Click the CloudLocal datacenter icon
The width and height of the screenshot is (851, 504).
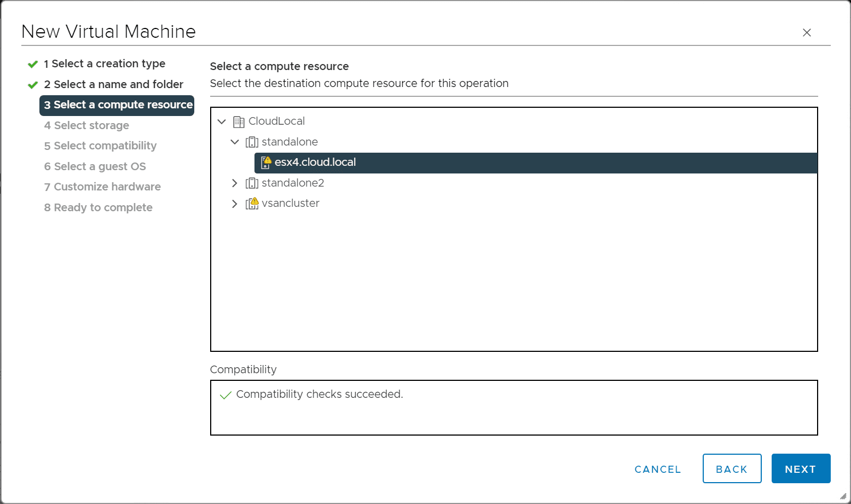point(239,121)
